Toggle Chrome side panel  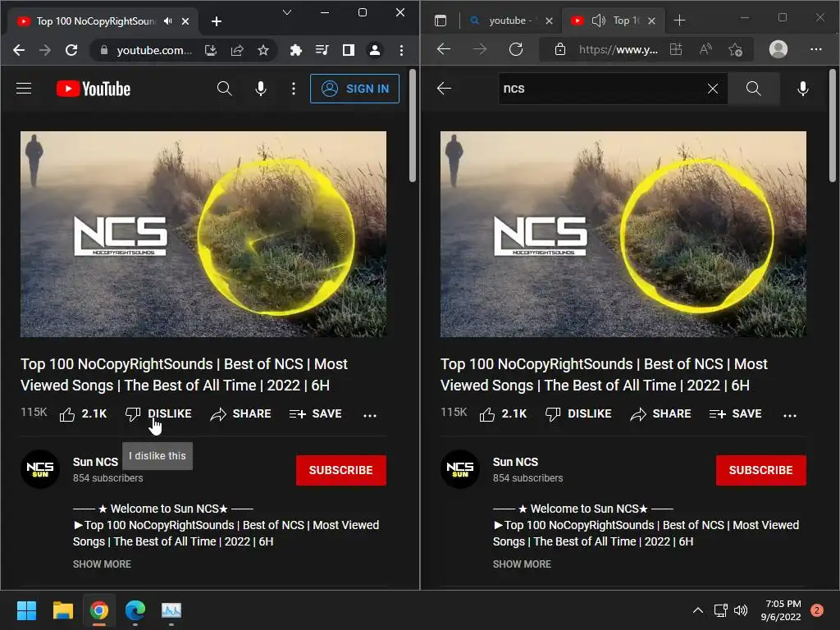(348, 50)
